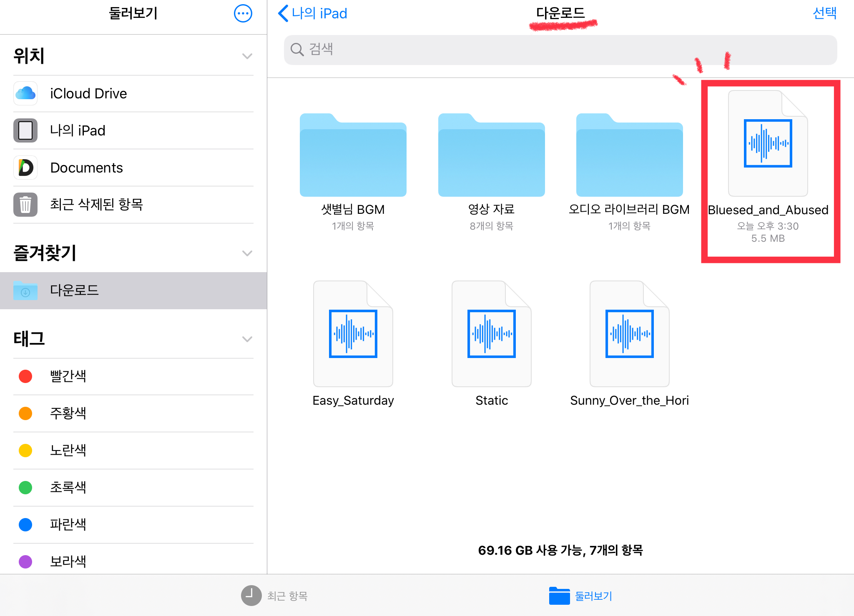Open the Easy_Saturday audio file

click(x=353, y=334)
